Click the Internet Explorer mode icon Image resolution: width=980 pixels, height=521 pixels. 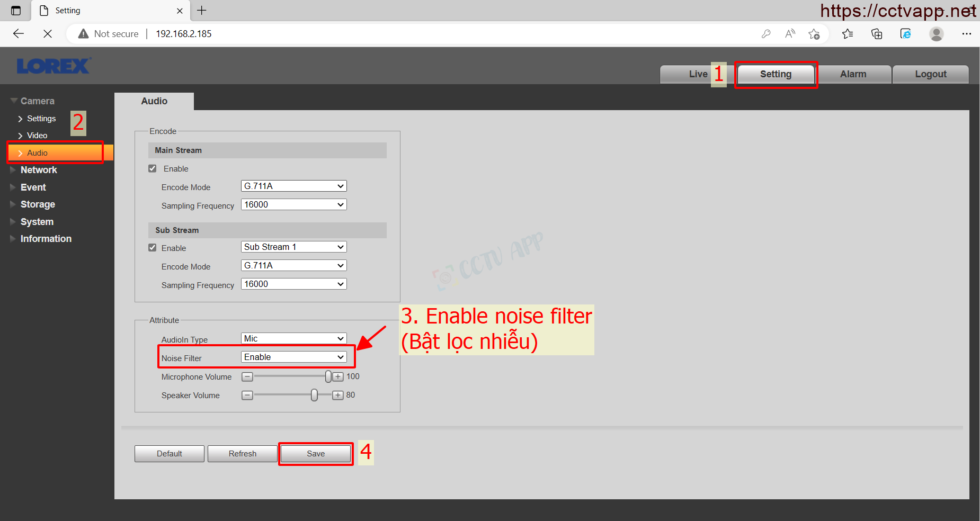click(x=906, y=34)
